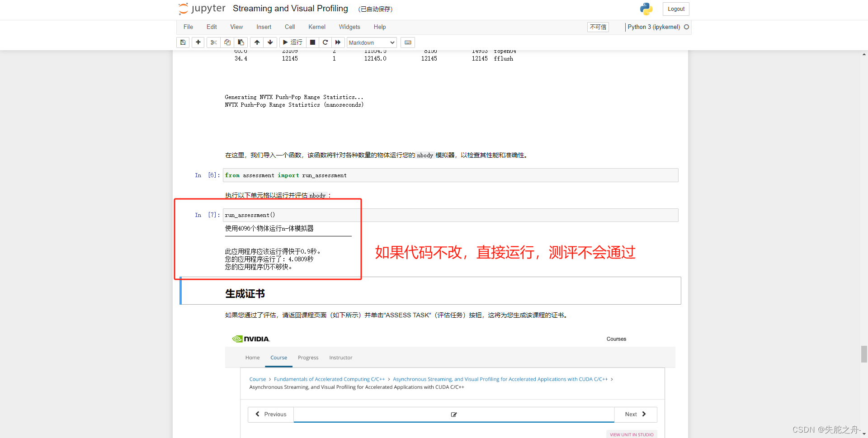The image size is (868, 438).
Task: Open the Edit menu
Action: [212, 27]
